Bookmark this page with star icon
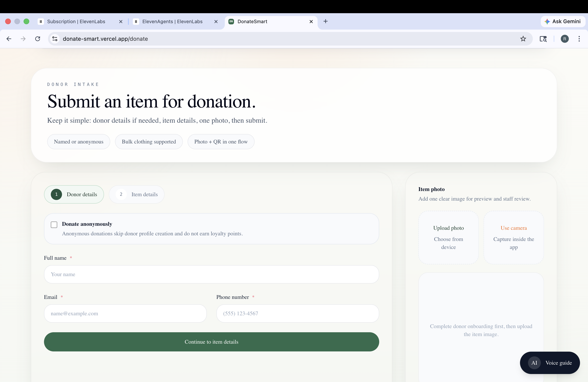This screenshot has width=588, height=382. pyautogui.click(x=523, y=39)
